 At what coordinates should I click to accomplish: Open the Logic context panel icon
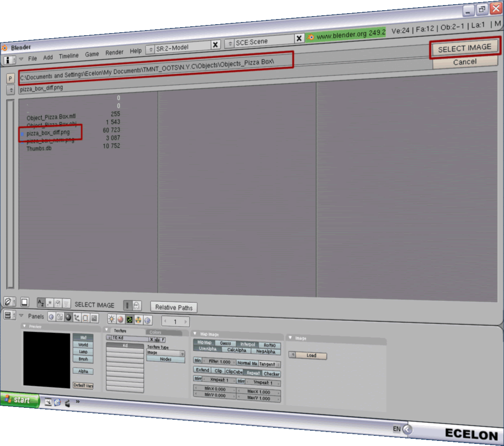coord(51,317)
